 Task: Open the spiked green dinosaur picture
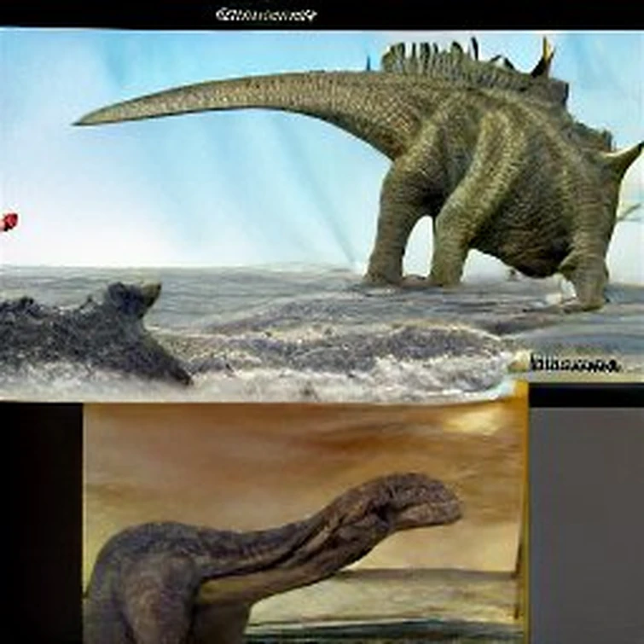coord(322,213)
